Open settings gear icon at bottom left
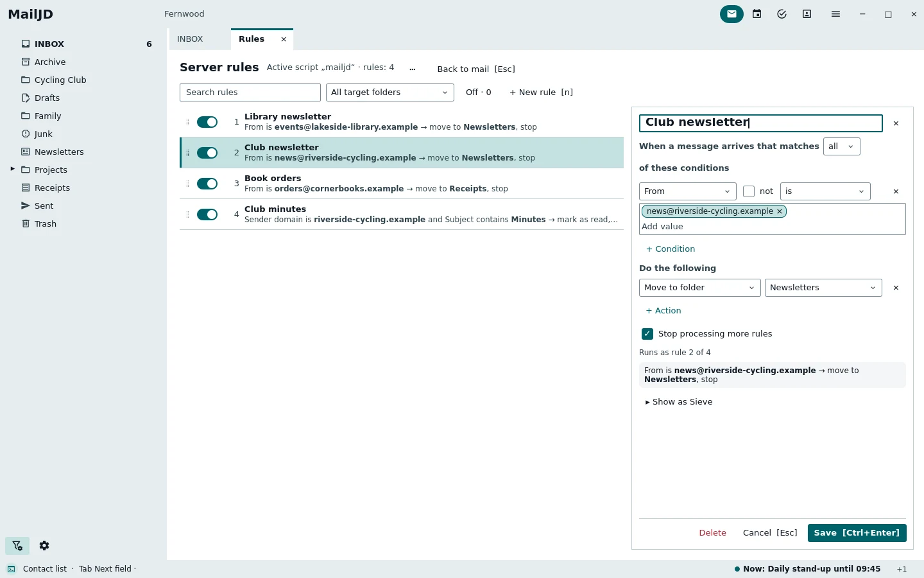The height and width of the screenshot is (578, 924). click(x=44, y=546)
